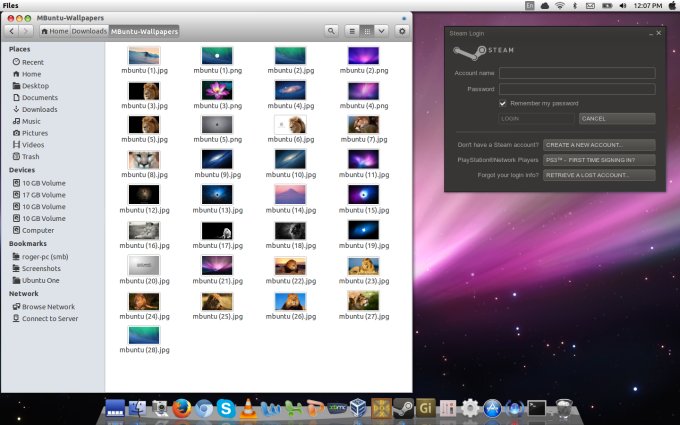Click the search icon in Files toolbar
The height and width of the screenshot is (425, 680).
331,31
